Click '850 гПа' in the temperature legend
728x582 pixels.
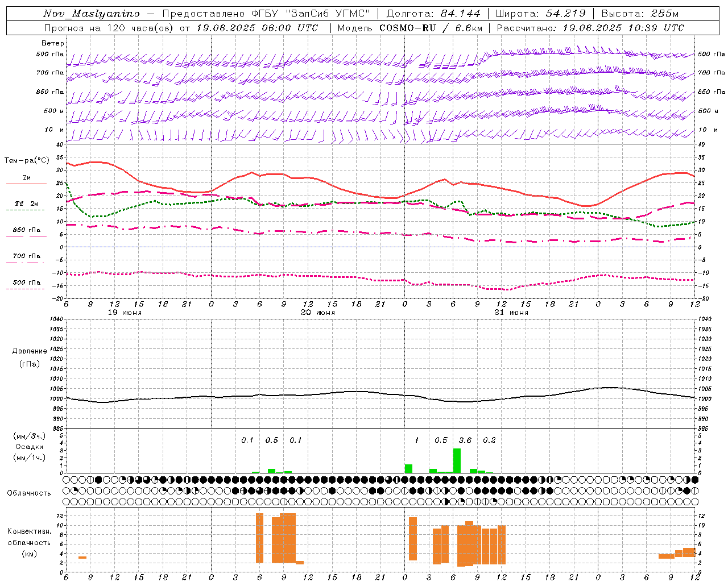(27, 230)
